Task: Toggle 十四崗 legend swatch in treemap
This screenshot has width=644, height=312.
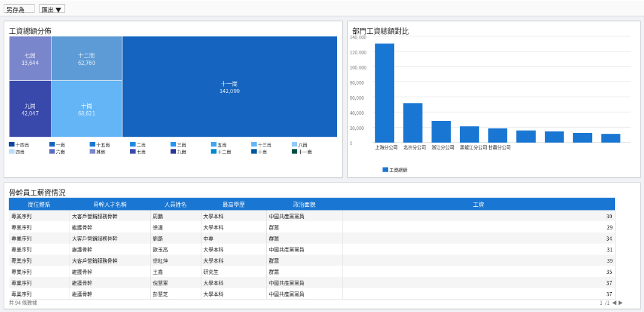Action: tap(11, 145)
